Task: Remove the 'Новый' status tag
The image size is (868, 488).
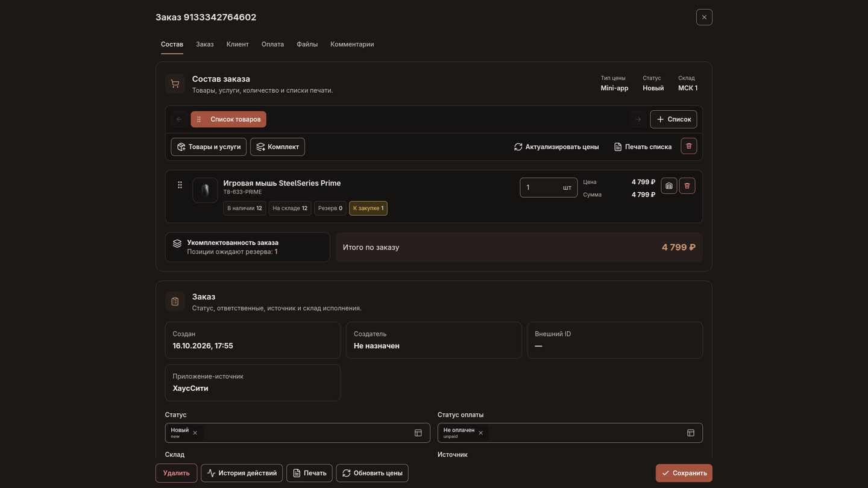Action: pyautogui.click(x=195, y=433)
